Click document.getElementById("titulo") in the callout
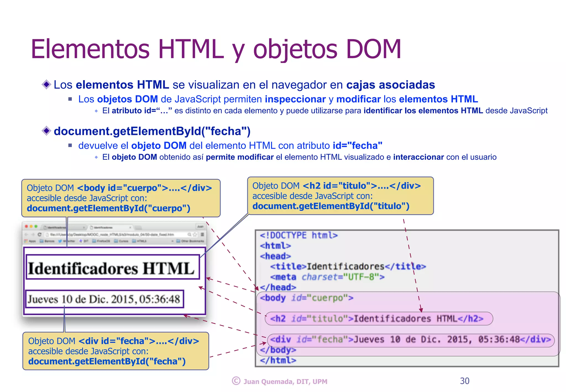 point(331,206)
